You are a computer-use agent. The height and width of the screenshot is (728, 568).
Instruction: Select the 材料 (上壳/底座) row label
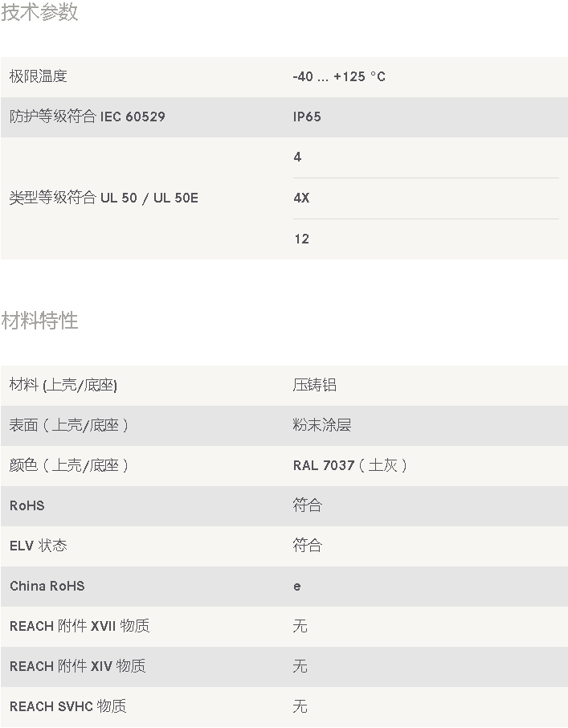(x=63, y=385)
